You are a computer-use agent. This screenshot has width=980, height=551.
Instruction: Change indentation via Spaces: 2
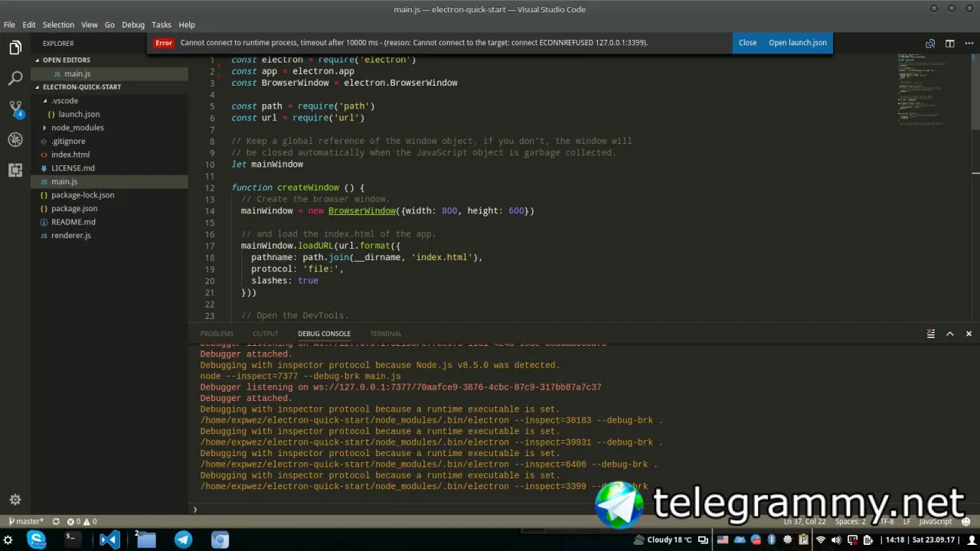[850, 522]
